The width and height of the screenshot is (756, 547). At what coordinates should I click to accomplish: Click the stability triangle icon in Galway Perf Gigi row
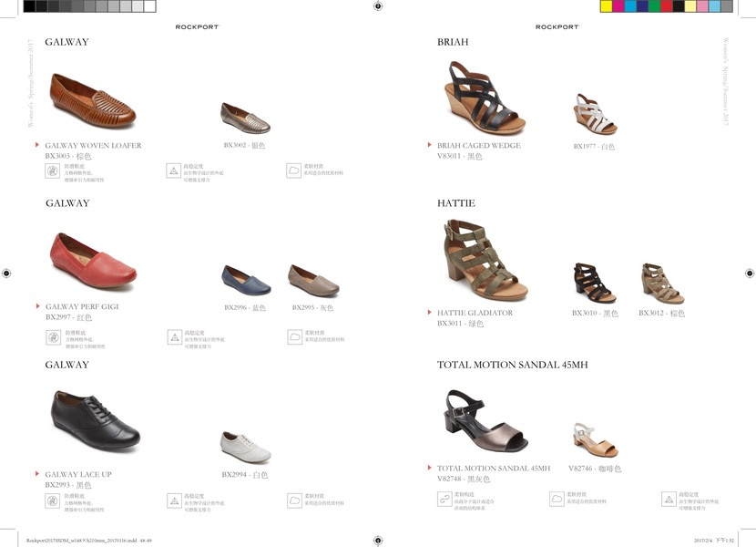coord(175,337)
